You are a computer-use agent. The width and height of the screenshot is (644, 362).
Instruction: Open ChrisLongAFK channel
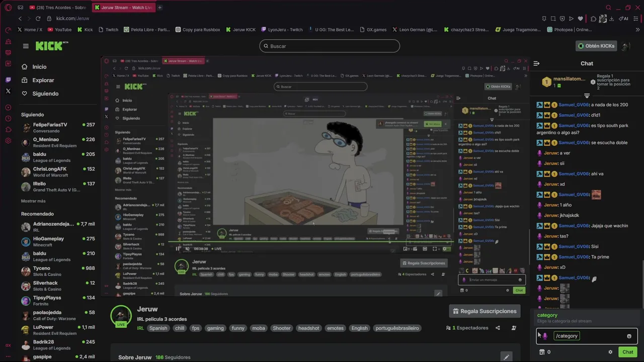pyautogui.click(x=58, y=172)
